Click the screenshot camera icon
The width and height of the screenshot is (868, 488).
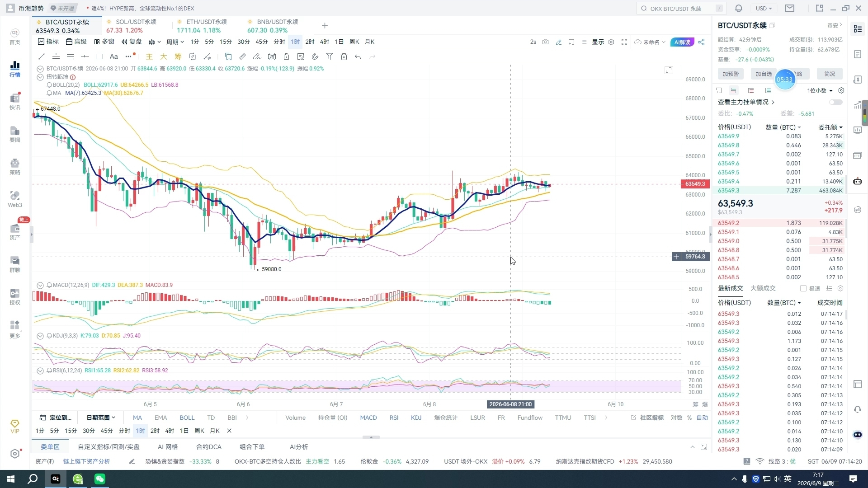pos(546,42)
